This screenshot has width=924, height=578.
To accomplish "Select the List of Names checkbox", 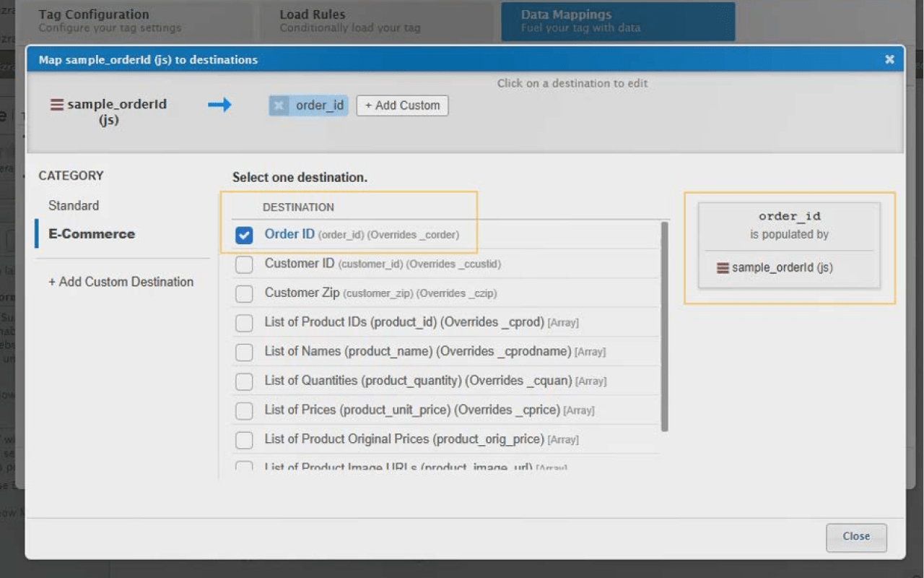I will click(x=244, y=352).
